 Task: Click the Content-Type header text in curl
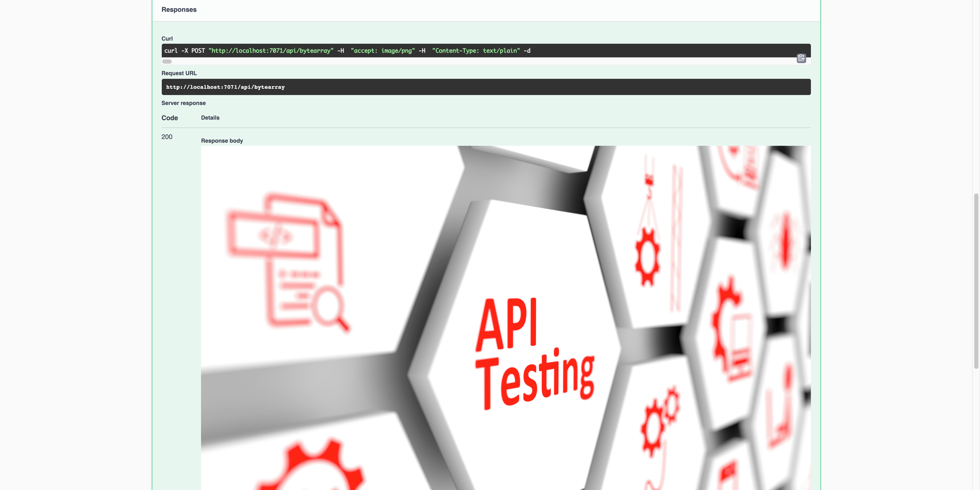pyautogui.click(x=476, y=51)
